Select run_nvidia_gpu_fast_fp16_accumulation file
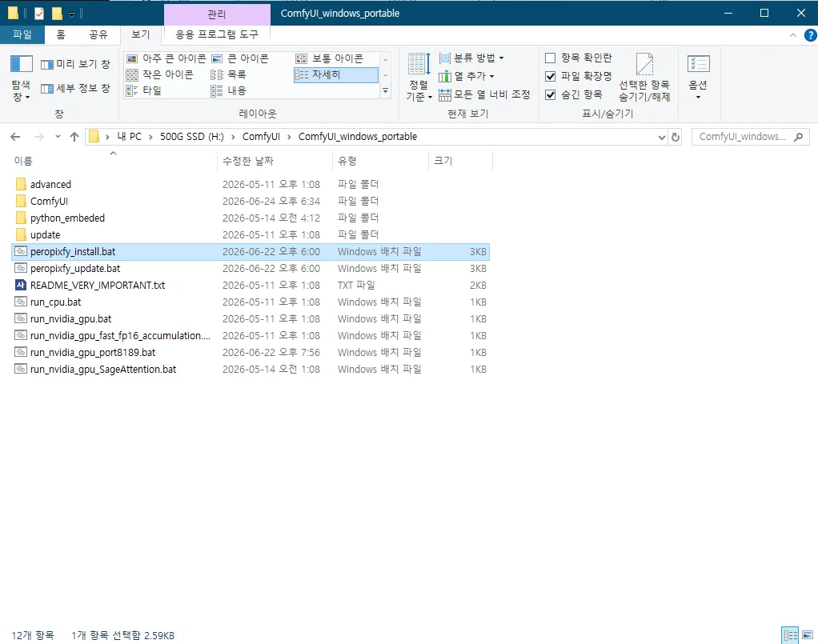Image resolution: width=818 pixels, height=644 pixels. [x=250, y=336]
